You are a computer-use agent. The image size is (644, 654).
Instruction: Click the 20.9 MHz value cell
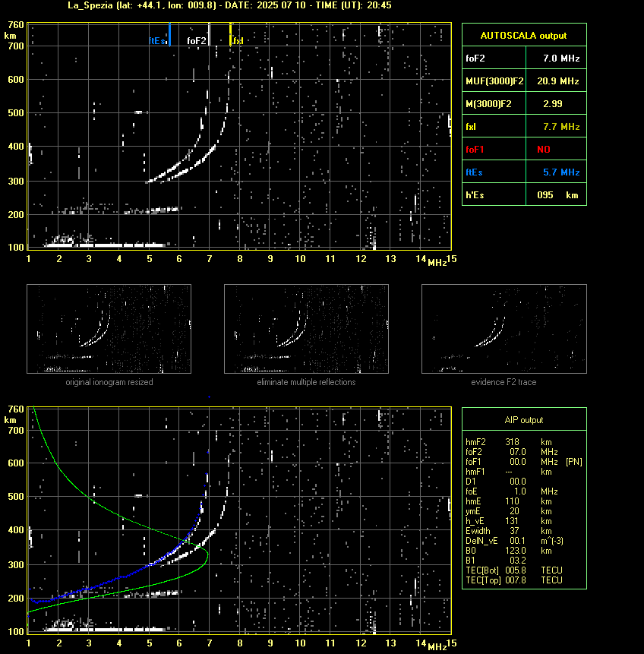coord(557,81)
